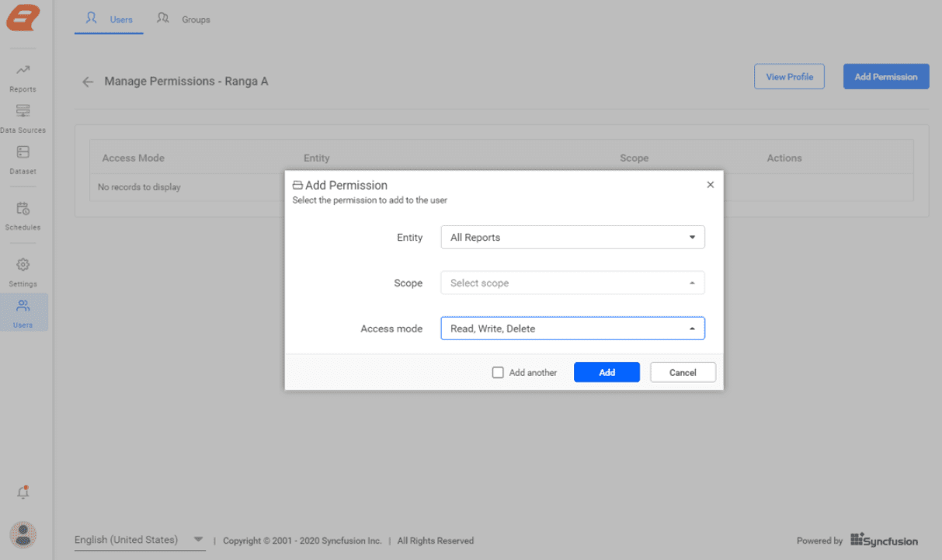Confirm with the Add button
This screenshot has width=942, height=560.
point(607,372)
